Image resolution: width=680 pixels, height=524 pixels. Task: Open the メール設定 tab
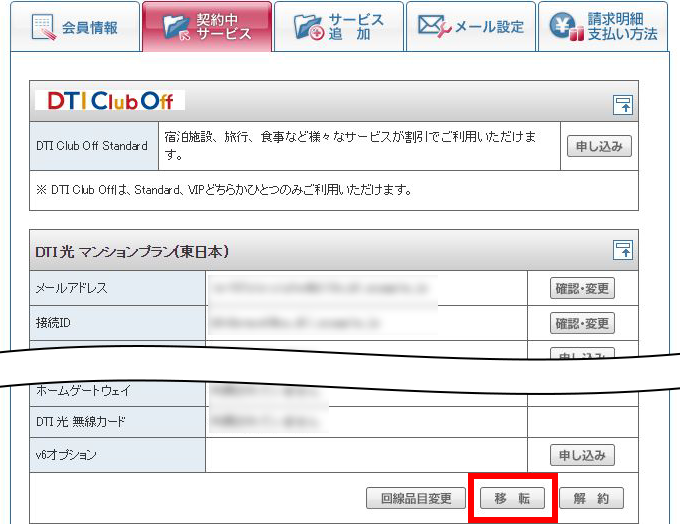pyautogui.click(x=471, y=26)
